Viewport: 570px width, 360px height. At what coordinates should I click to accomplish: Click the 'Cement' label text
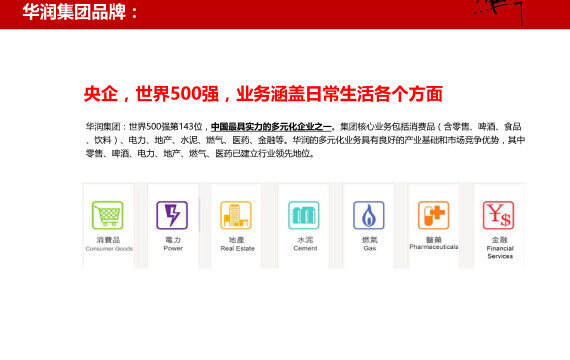click(305, 248)
